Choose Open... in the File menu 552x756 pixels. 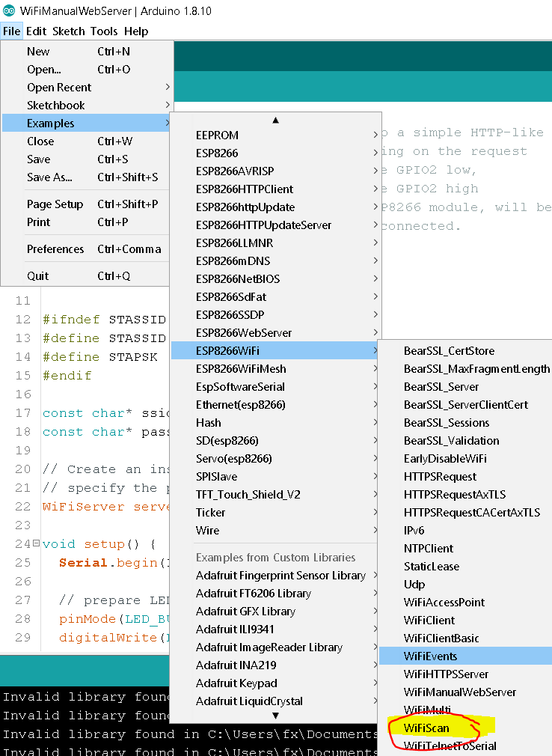[x=87, y=70]
